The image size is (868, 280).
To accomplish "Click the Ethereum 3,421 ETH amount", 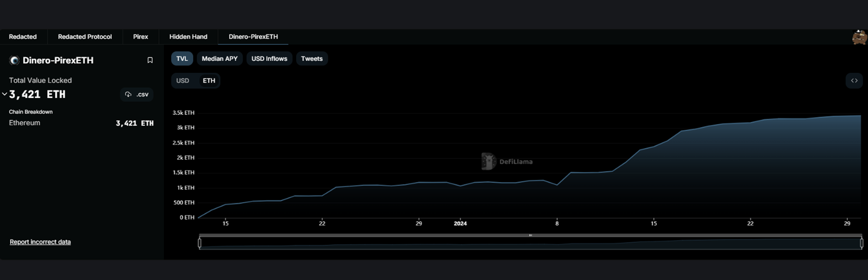I will click(x=135, y=123).
